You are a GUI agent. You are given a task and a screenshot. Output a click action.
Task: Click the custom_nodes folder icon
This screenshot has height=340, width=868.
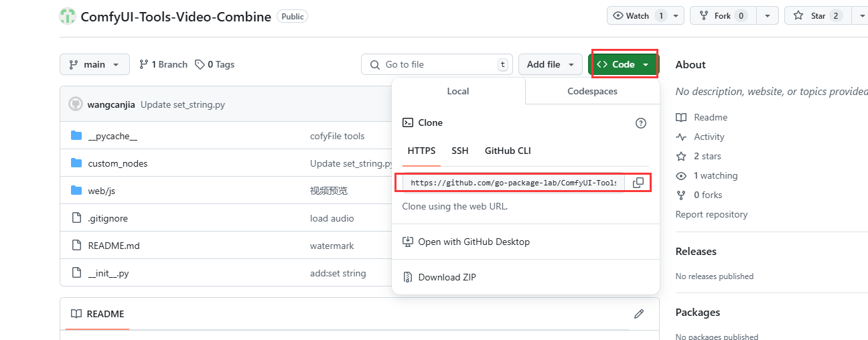tap(76, 163)
